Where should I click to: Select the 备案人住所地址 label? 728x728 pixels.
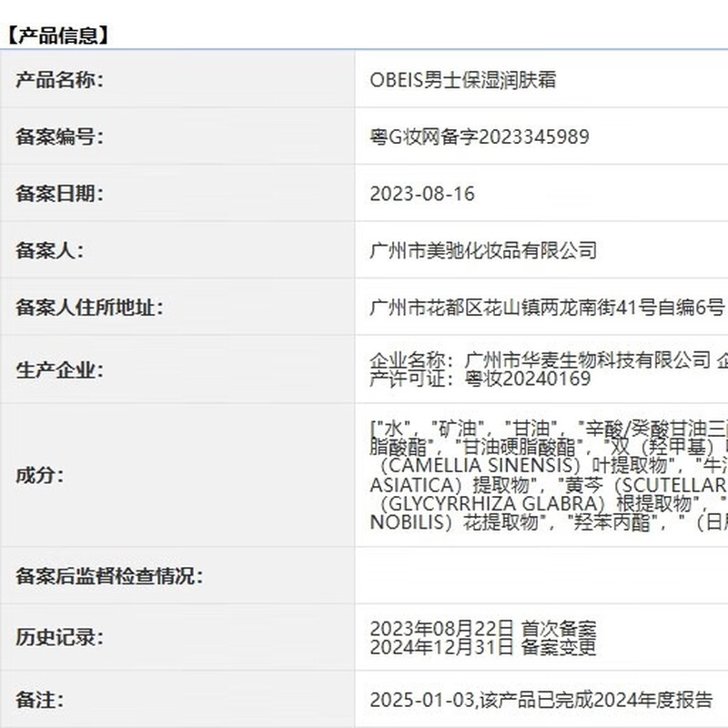(x=89, y=308)
